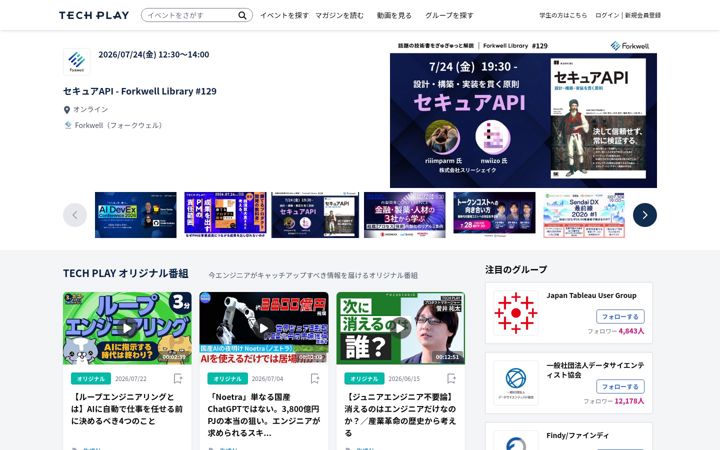Open the 動画を見る menu
The width and height of the screenshot is (720, 450).
pyautogui.click(x=394, y=15)
